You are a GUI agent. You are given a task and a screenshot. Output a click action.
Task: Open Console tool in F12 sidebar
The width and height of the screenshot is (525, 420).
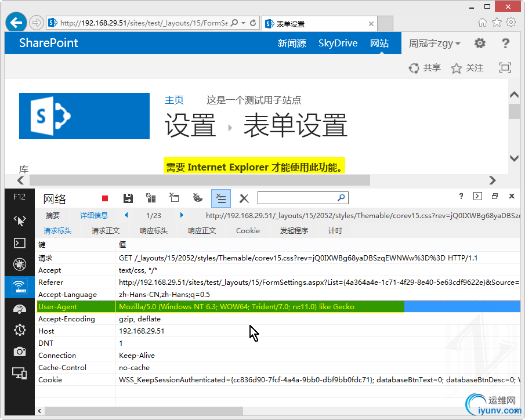pos(19,243)
